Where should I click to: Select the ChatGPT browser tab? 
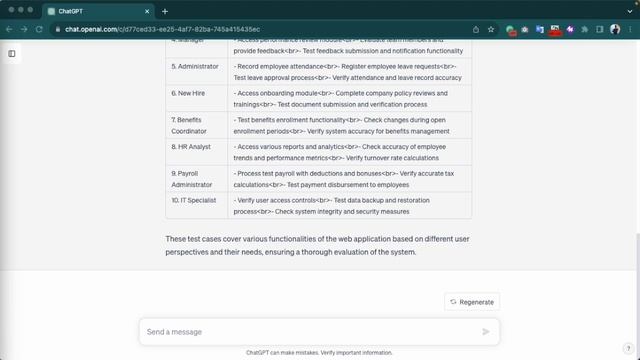[98, 11]
